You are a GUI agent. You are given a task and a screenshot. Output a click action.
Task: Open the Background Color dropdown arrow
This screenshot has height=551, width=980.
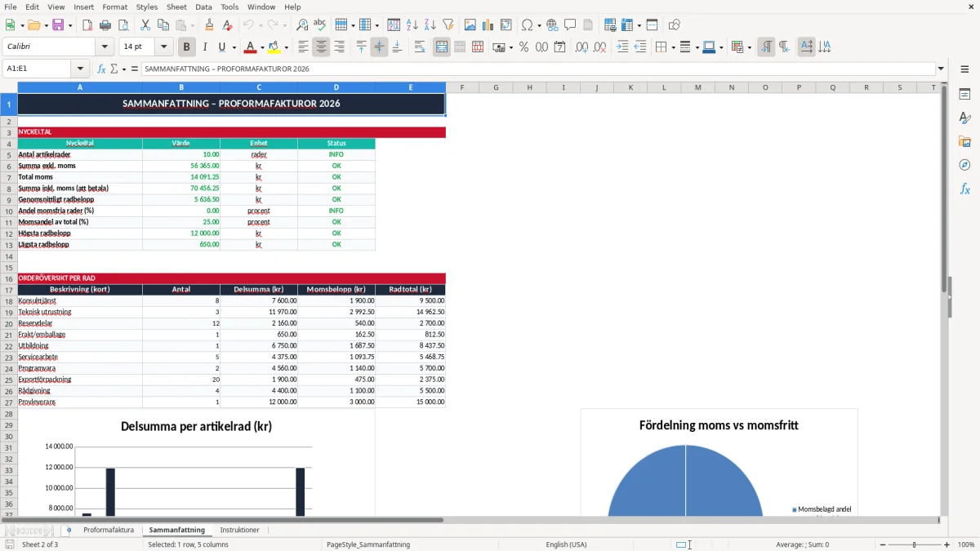pyautogui.click(x=286, y=47)
